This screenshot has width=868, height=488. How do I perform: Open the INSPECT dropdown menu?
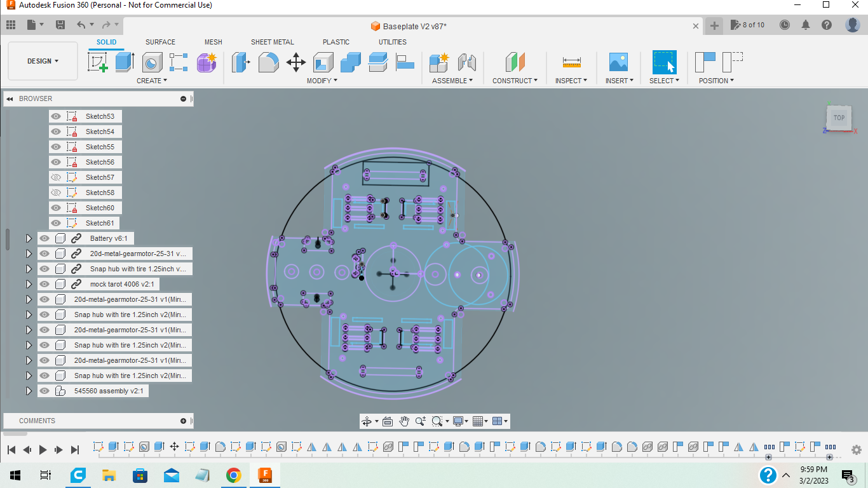pos(571,81)
